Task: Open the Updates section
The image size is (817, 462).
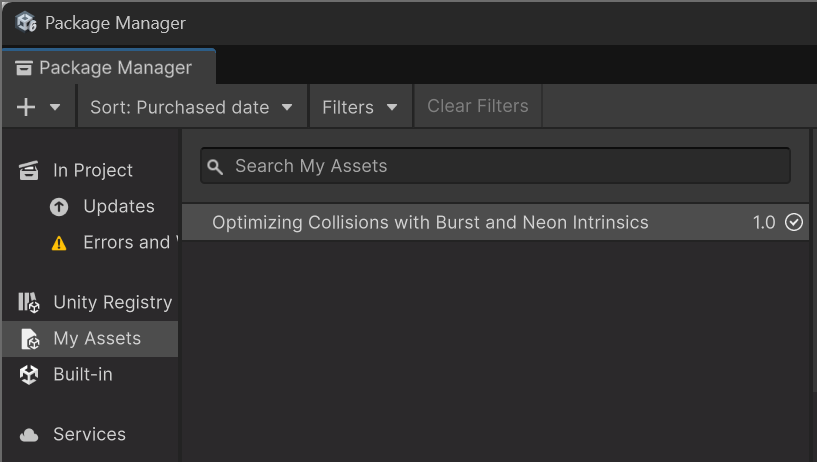Action: click(90, 207)
